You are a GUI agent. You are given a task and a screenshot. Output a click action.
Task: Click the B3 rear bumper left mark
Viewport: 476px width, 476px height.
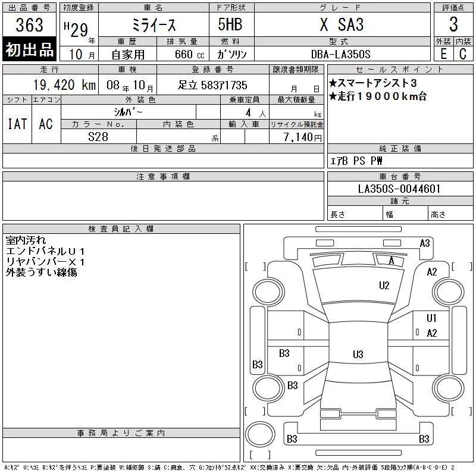[x=292, y=439]
